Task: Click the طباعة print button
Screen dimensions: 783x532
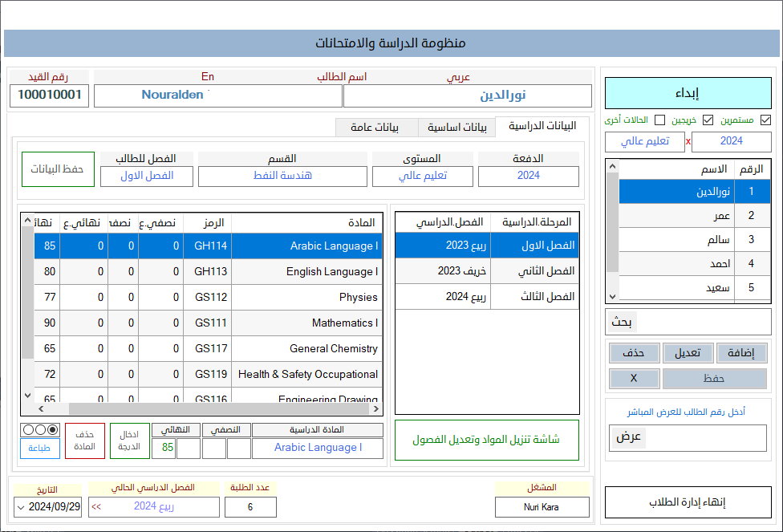Action: coord(40,448)
